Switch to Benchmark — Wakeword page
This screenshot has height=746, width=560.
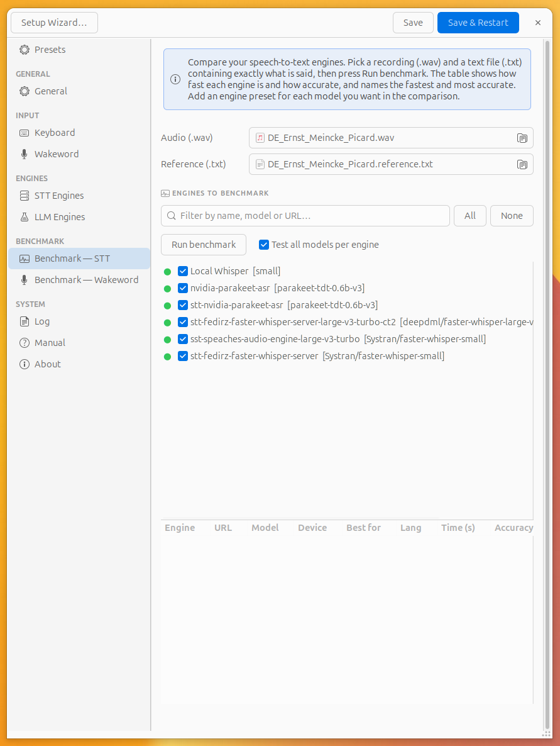pos(79,280)
